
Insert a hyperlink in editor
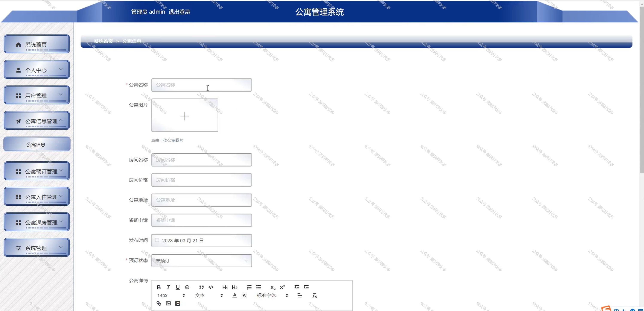158,303
